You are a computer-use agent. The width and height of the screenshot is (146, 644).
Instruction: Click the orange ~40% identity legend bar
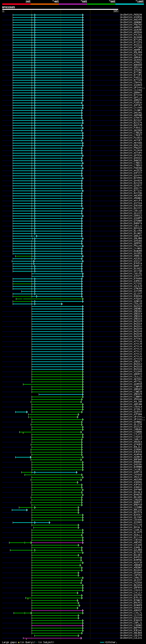(x=45, y=4)
